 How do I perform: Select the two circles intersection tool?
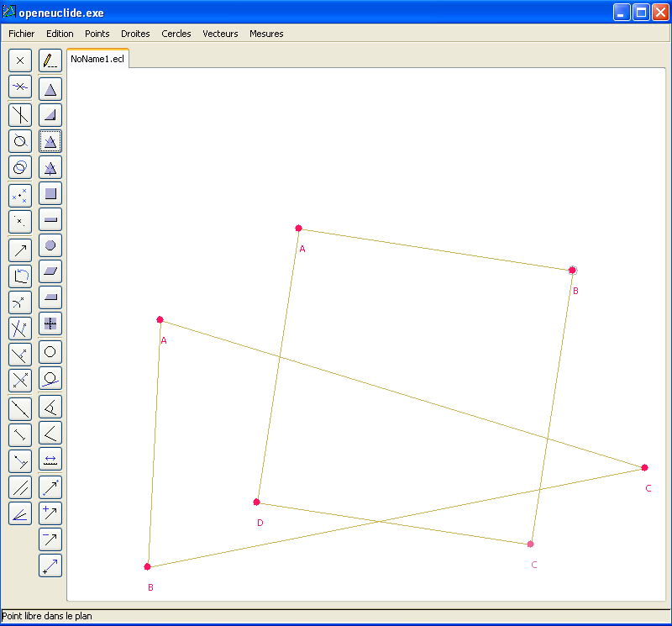(x=20, y=167)
